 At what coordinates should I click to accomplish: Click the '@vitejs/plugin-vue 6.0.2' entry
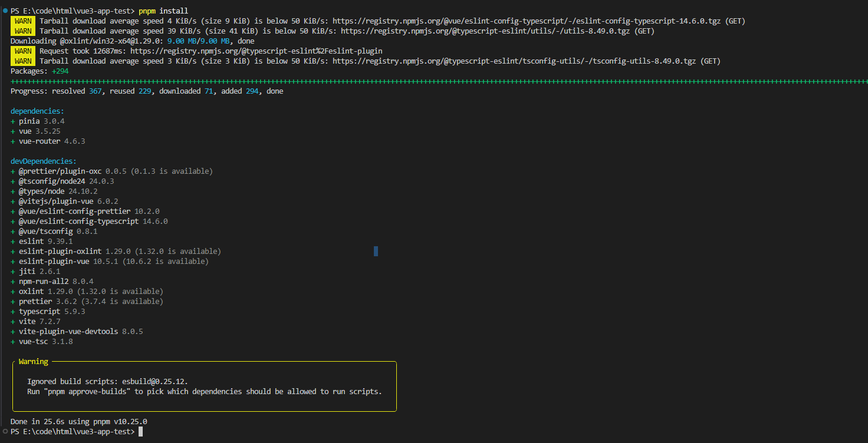pos(64,201)
